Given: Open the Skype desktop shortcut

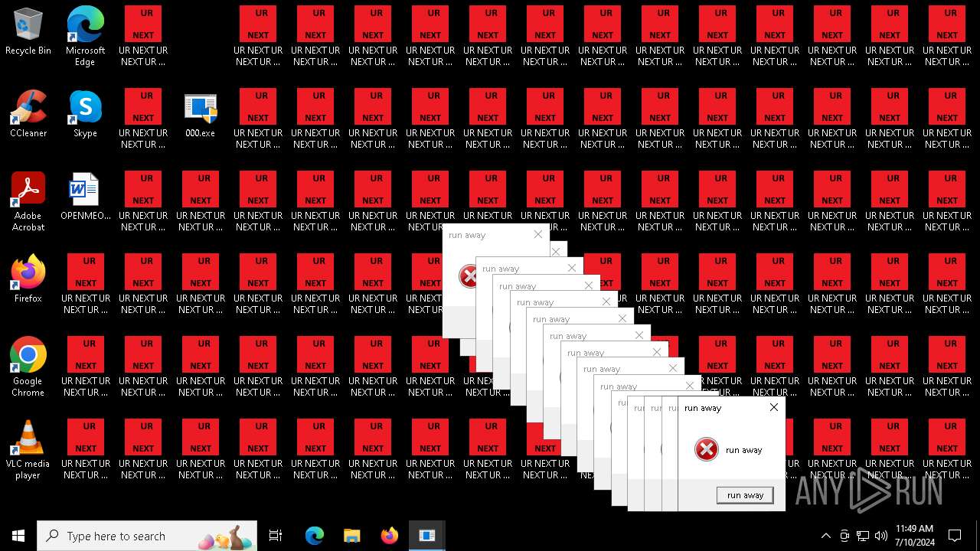Looking at the screenshot, I should [x=85, y=114].
